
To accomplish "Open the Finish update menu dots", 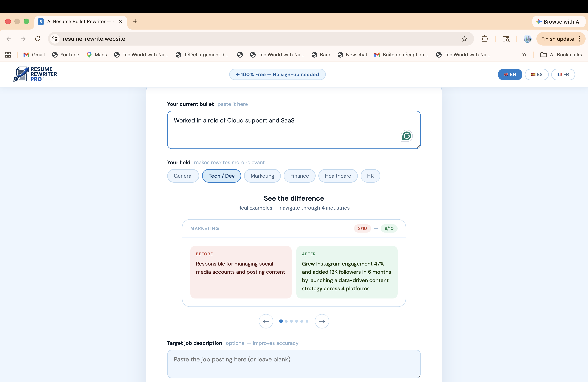I will point(579,39).
